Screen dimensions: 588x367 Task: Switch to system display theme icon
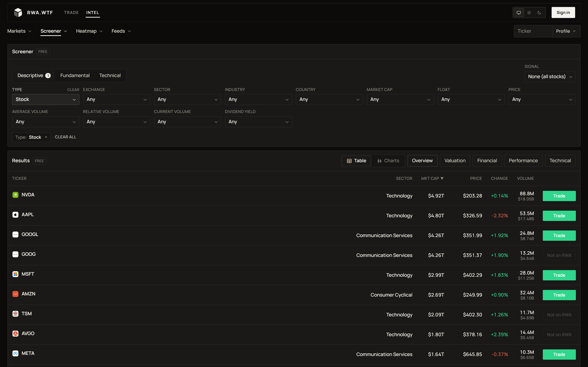point(519,13)
